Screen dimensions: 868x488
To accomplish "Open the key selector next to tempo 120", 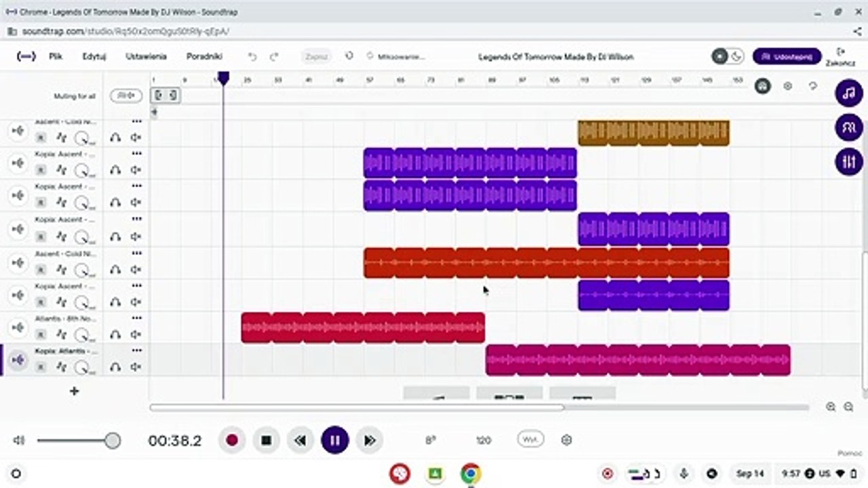I will tap(431, 441).
